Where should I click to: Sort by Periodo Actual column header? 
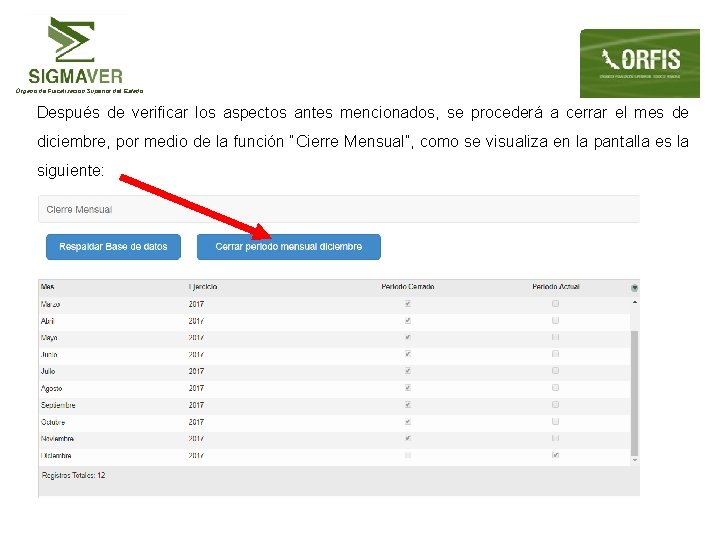[x=556, y=287]
